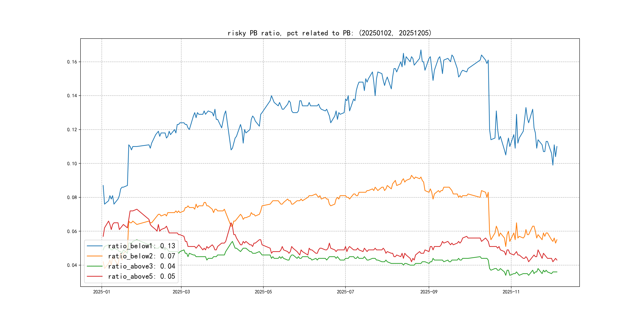The image size is (644, 322).
Task: Click the 2025-09 x-axis tick label
Action: [x=429, y=292]
